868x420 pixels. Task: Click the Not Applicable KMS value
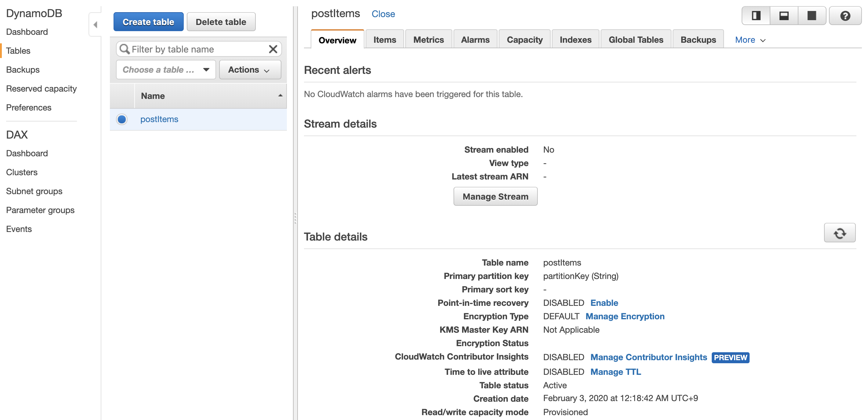571,330
